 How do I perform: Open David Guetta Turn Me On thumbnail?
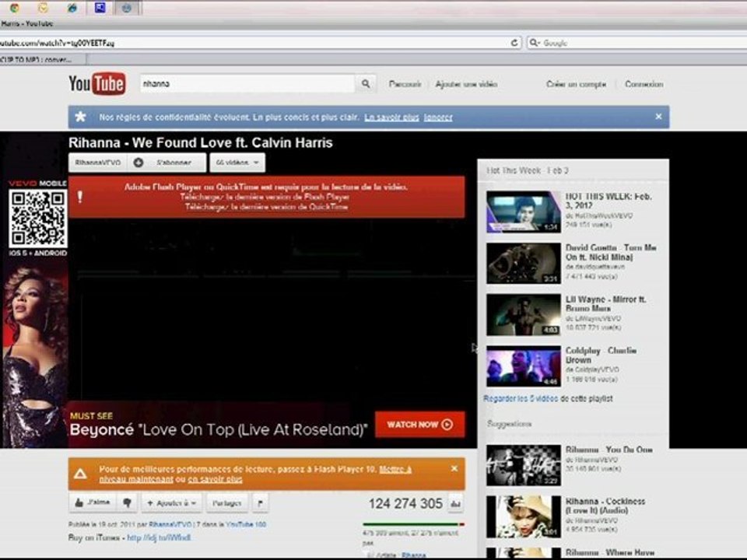[524, 264]
